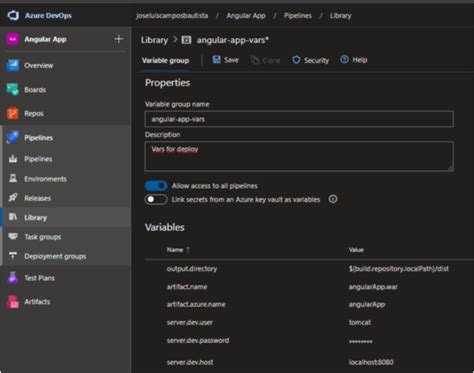The height and width of the screenshot is (373, 474).
Task: Click the Security shield icon
Action: (x=296, y=60)
